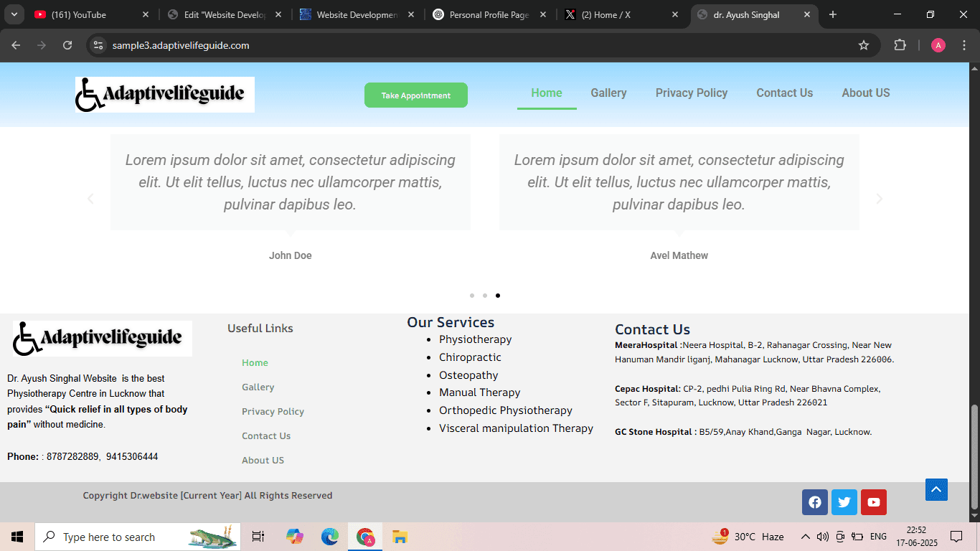The width and height of the screenshot is (980, 551).
Task: Click the Take Appointment button
Action: point(416,95)
